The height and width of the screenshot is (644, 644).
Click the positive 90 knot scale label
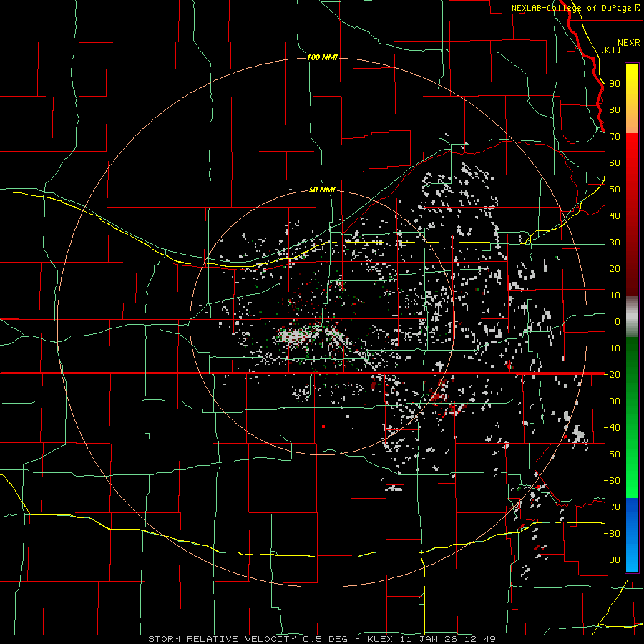(x=615, y=84)
